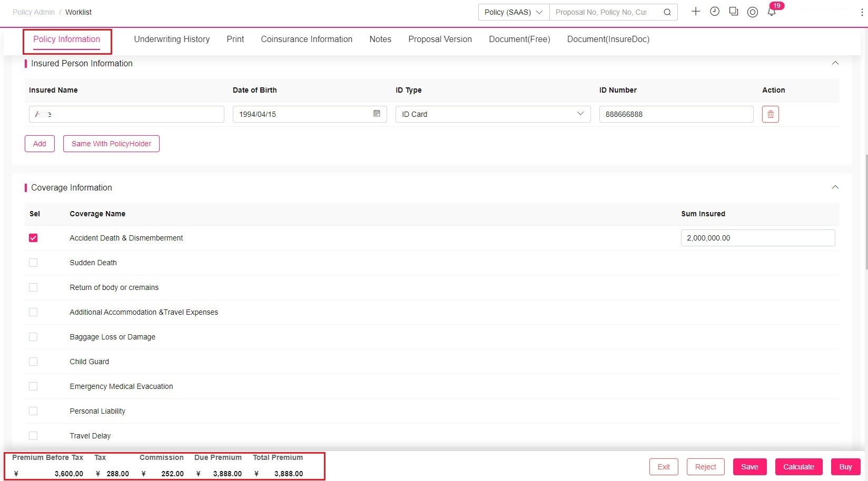Screen dimensions: 868x481
Task: Click the Policy Admin breadcrumb
Action: pyautogui.click(x=34, y=12)
